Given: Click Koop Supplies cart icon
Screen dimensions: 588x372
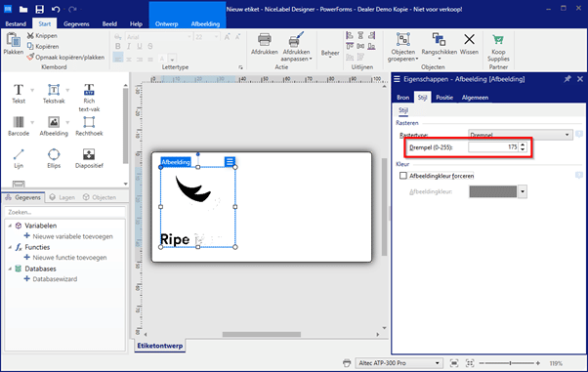Looking at the screenshot, I should click(498, 39).
